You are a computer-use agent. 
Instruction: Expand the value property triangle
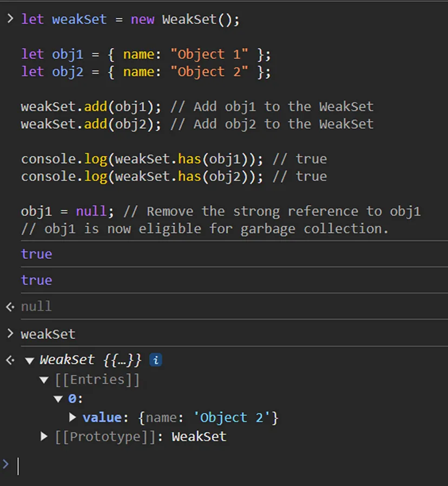(73, 417)
